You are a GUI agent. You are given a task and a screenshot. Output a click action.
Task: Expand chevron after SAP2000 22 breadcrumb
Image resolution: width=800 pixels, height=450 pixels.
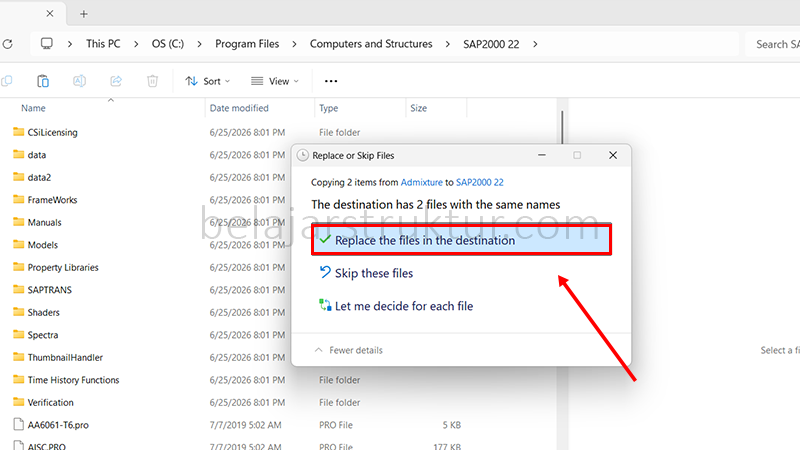(535, 44)
